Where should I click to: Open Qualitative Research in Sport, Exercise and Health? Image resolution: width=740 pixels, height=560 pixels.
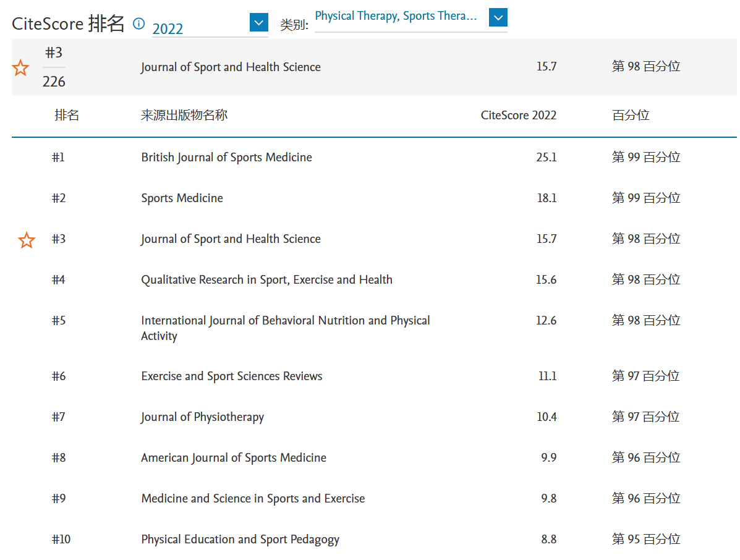click(x=266, y=280)
